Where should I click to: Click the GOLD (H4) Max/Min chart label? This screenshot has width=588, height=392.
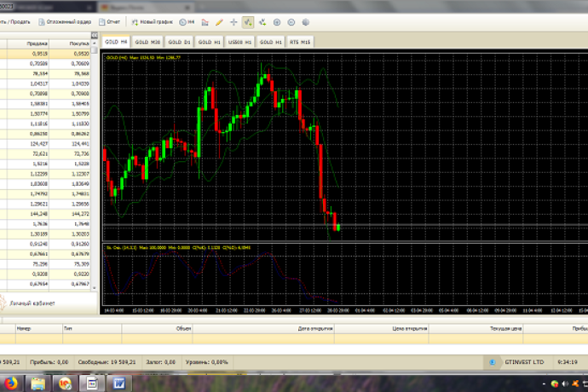143,57
